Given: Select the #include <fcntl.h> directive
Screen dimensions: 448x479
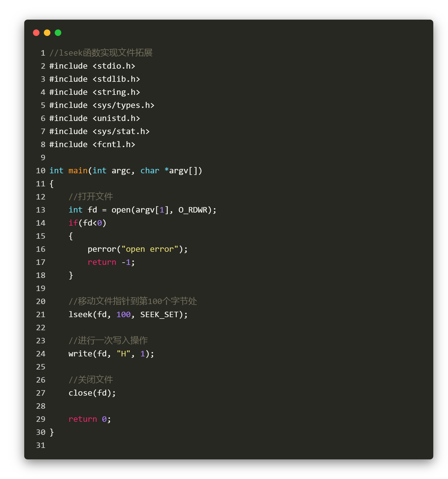Looking at the screenshot, I should point(92,144).
